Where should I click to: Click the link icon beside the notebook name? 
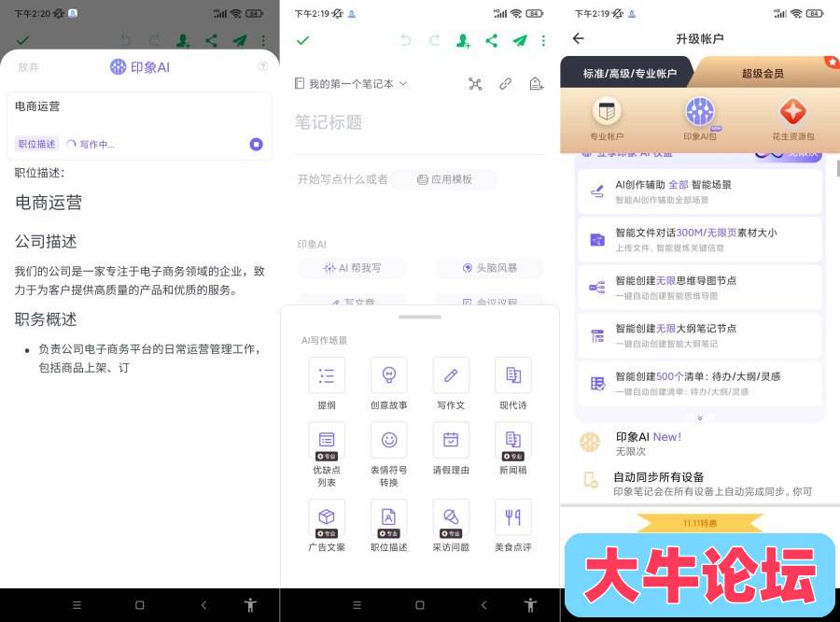click(x=505, y=84)
